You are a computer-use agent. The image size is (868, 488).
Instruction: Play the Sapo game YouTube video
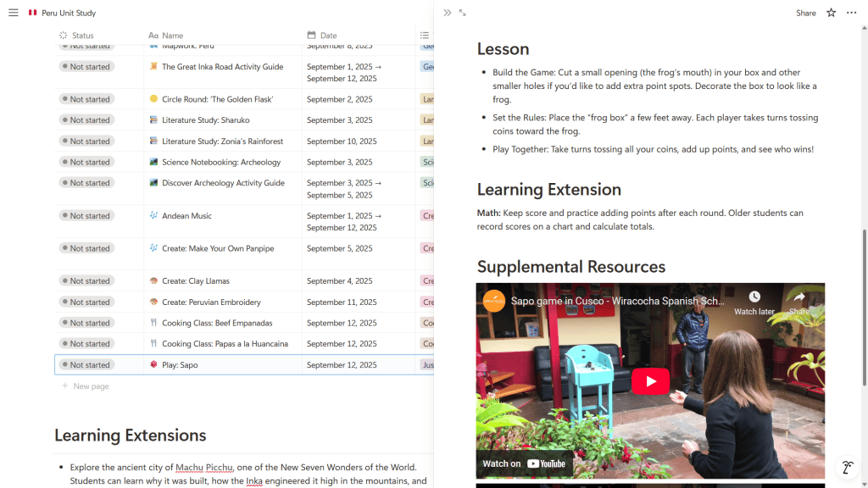coord(650,381)
